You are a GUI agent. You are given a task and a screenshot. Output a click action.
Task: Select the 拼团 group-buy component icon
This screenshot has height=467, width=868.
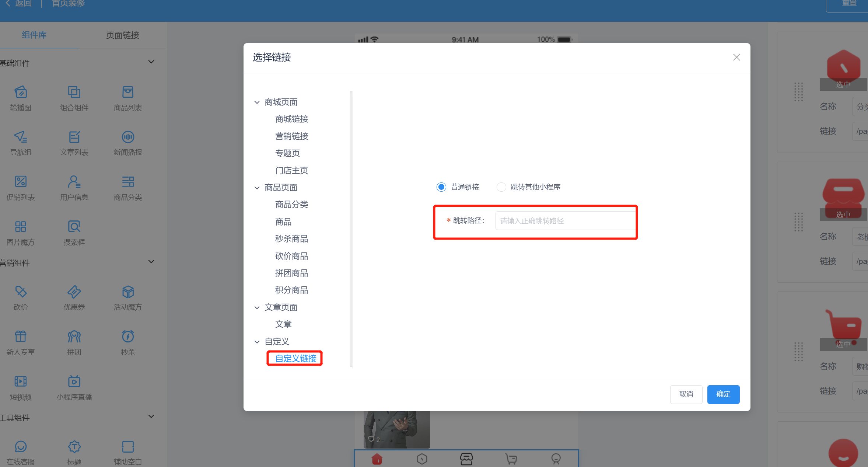[x=74, y=336]
